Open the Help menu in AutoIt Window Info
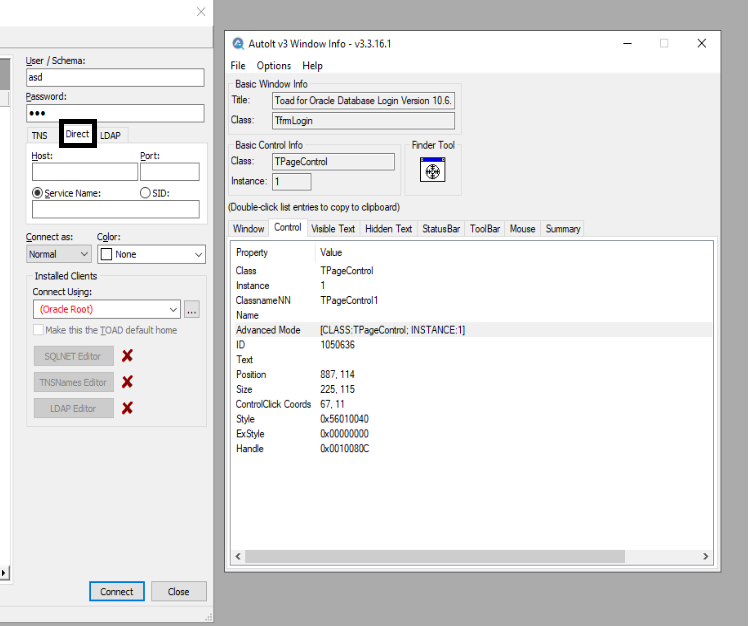The height and width of the screenshot is (626, 749). (x=312, y=65)
